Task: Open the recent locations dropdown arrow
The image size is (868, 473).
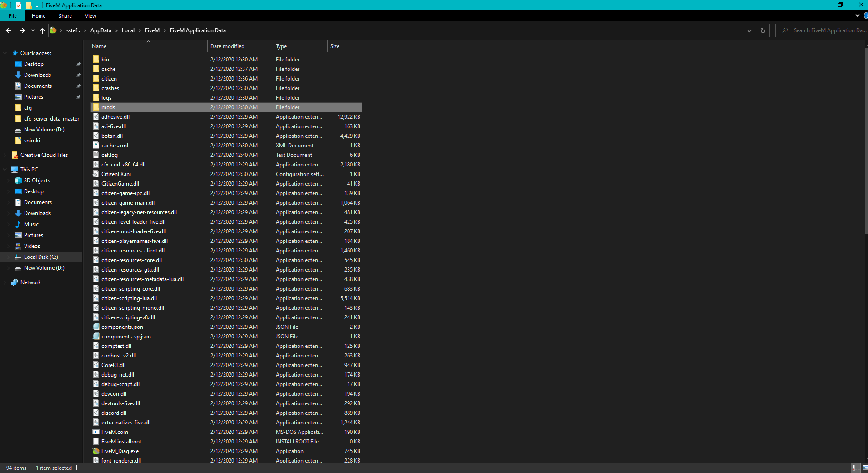Action: click(x=33, y=30)
